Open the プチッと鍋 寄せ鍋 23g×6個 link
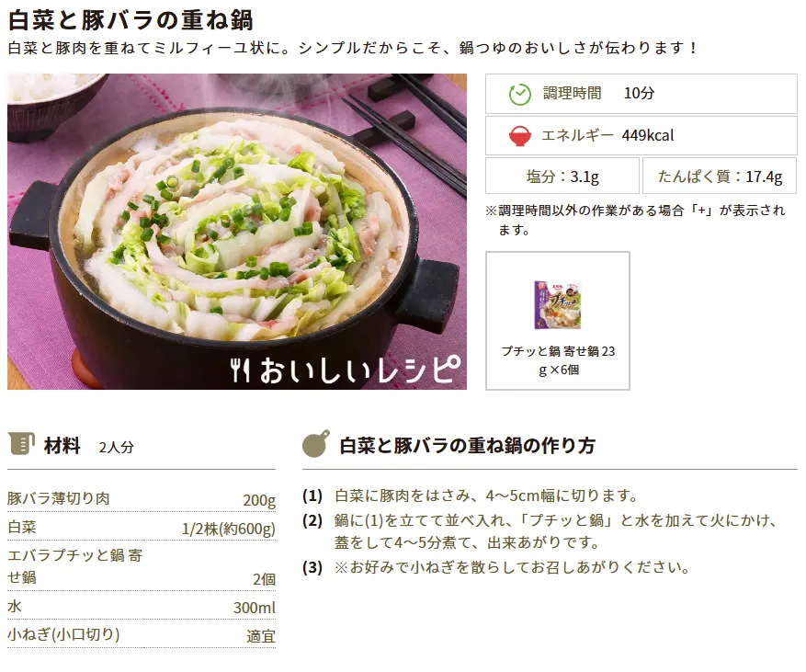806x672 pixels. [x=558, y=360]
